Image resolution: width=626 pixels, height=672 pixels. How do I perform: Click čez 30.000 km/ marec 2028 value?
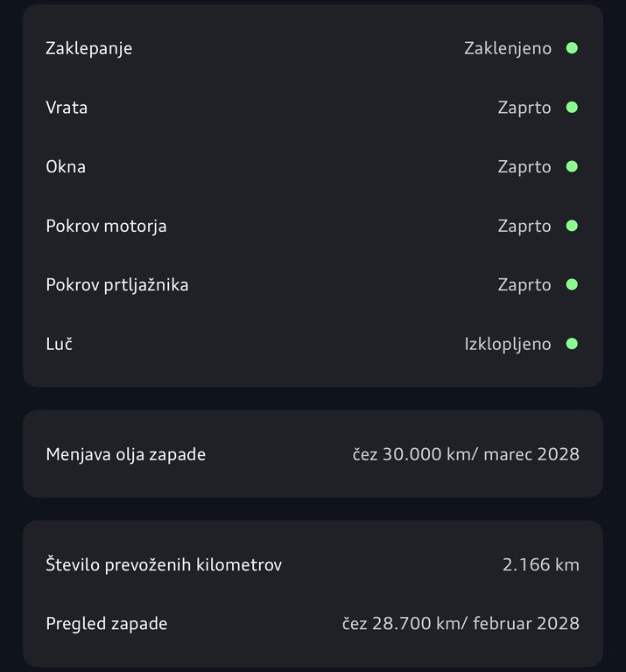(x=466, y=454)
